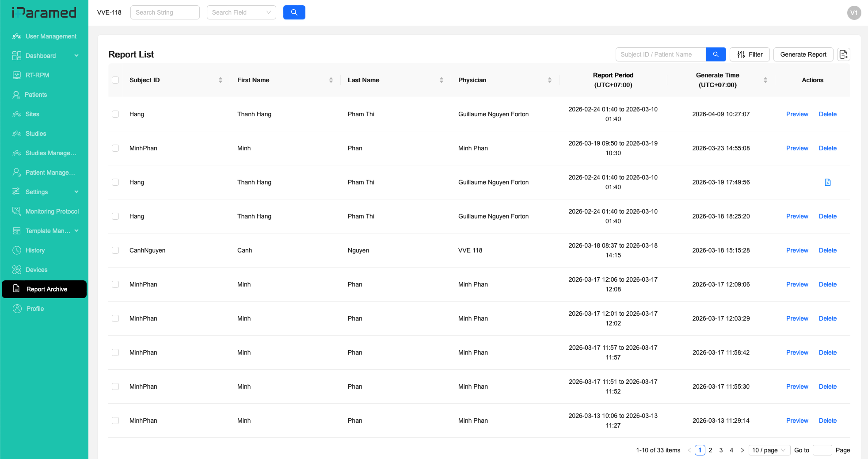The image size is (868, 459).
Task: Click the export report icon beside Generate Report
Action: click(x=844, y=54)
